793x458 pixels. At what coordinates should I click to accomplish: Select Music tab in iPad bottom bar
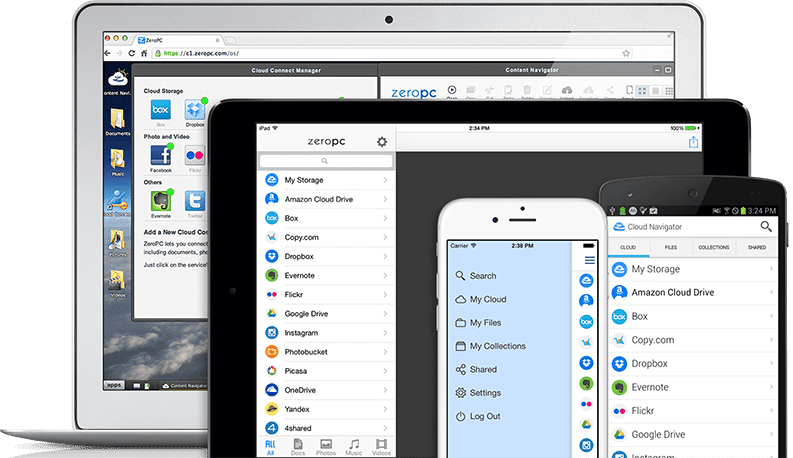pos(354,447)
